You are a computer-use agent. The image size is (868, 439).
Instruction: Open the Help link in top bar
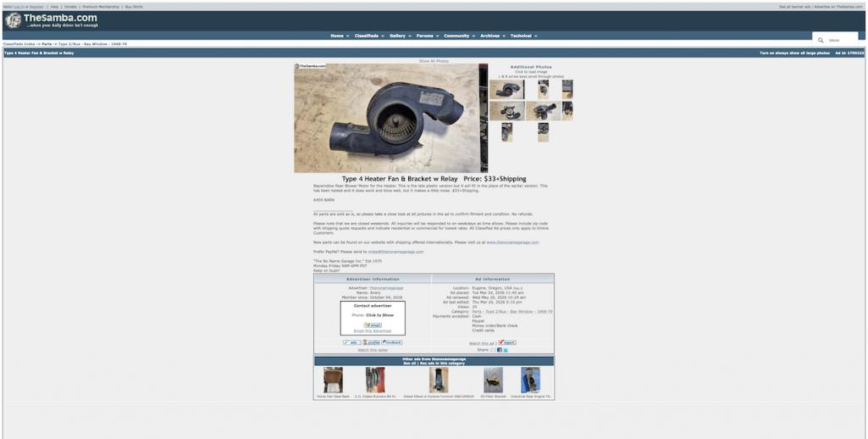[54, 7]
